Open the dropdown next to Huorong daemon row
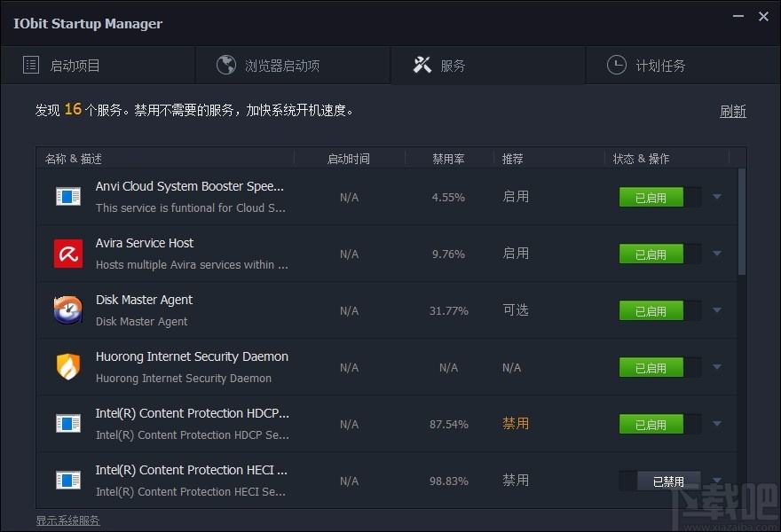Viewport: 781px width, 532px height. (716, 367)
